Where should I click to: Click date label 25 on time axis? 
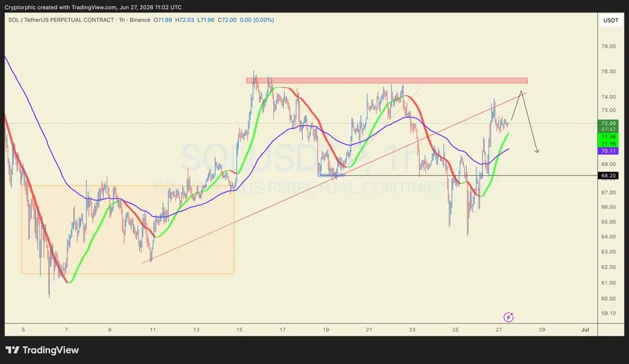click(x=456, y=330)
